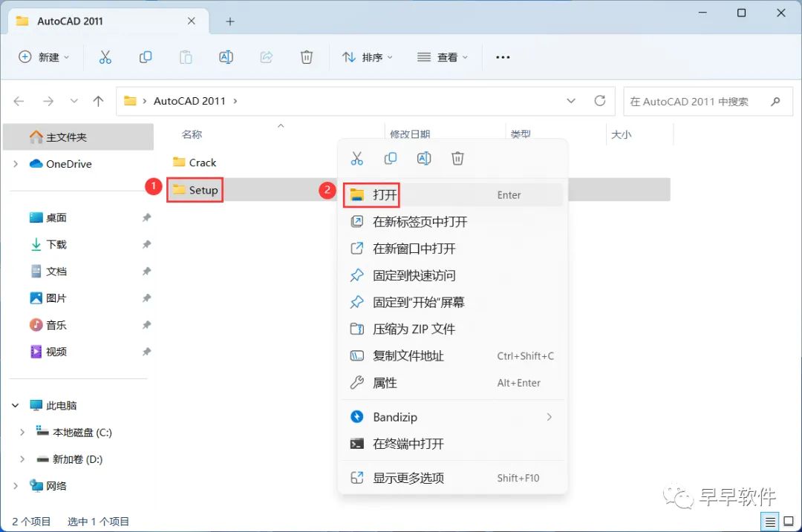
Task: Click the Cut icon in the context menu
Action: [357, 159]
